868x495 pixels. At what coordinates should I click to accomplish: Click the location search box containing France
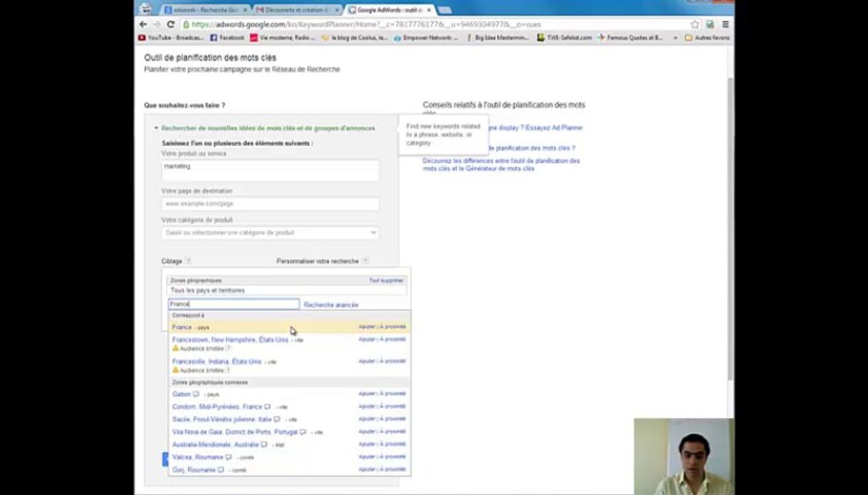tap(234, 304)
